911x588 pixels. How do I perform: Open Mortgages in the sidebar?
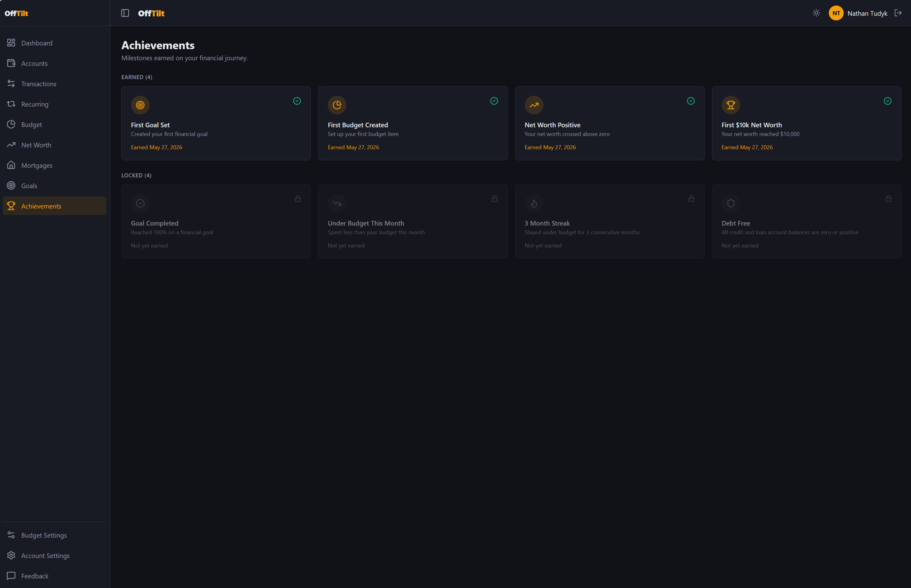point(55,165)
